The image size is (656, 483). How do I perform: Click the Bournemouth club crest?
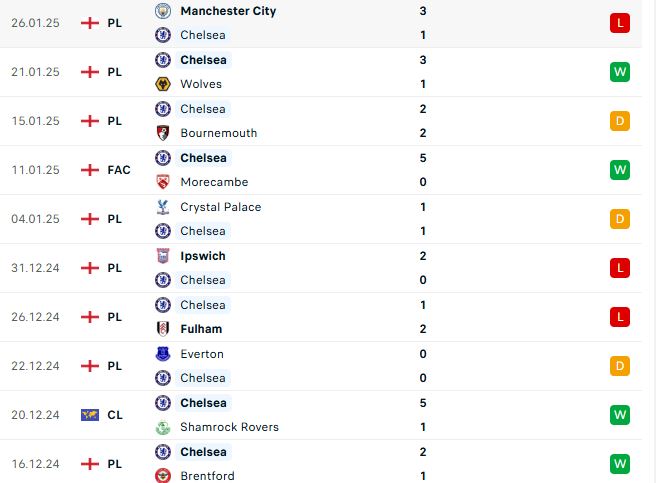(163, 133)
